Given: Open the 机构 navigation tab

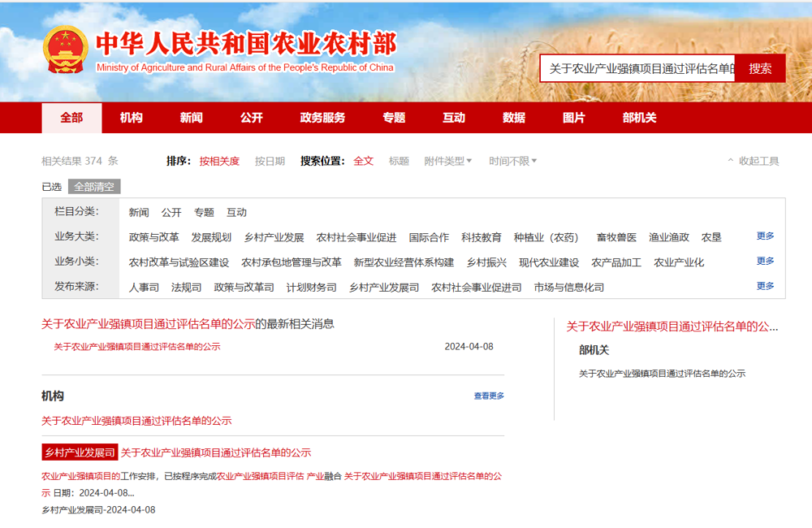Looking at the screenshot, I should pos(131,118).
